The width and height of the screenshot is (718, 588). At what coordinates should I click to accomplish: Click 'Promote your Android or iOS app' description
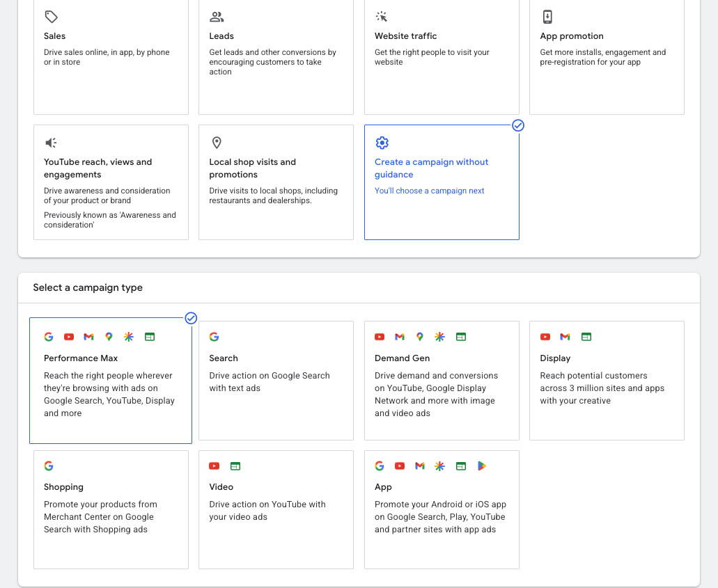[x=440, y=516]
